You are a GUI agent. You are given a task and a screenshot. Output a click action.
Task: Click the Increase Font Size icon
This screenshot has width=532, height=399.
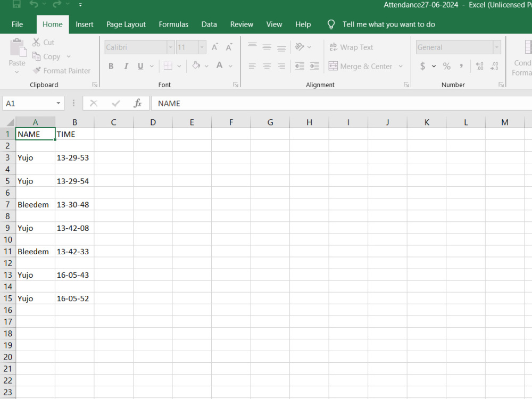coord(215,47)
